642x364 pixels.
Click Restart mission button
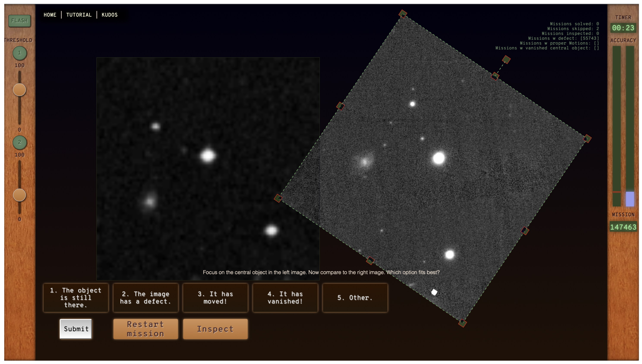pos(145,329)
